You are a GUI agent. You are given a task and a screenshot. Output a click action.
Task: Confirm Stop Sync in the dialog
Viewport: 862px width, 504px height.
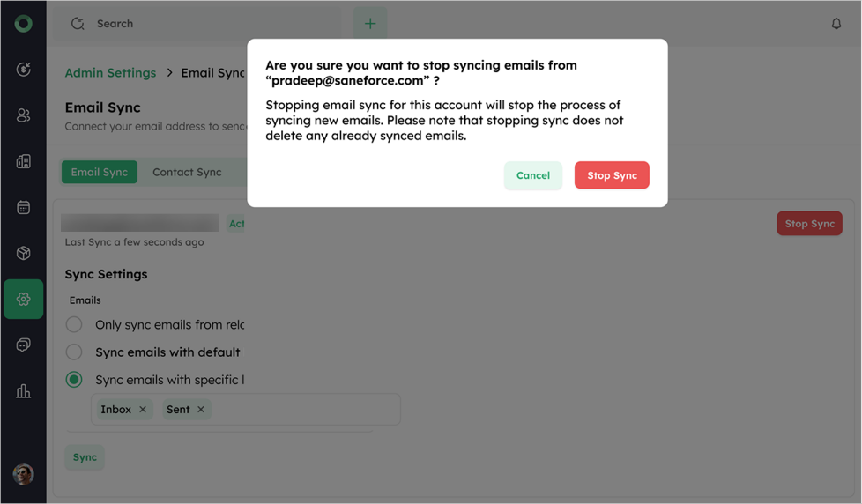point(612,175)
